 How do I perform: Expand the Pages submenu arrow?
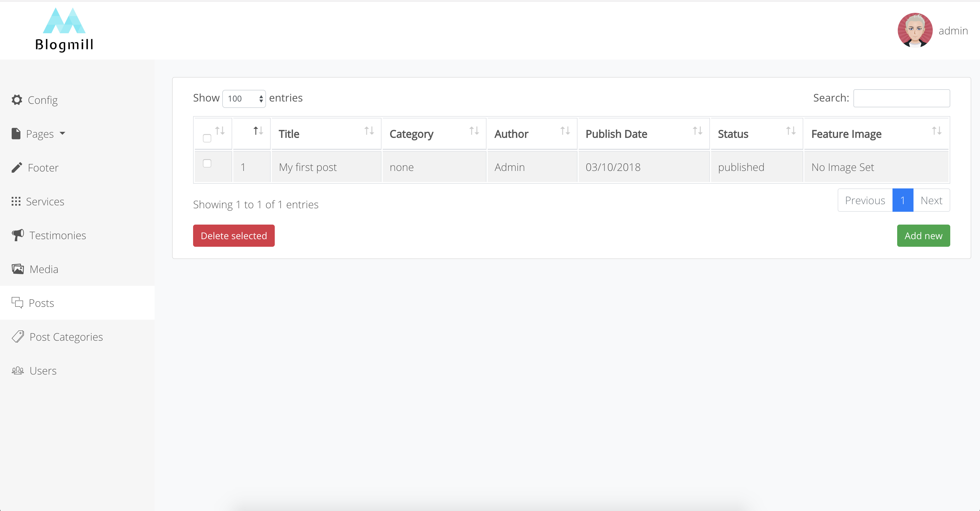[62, 134]
